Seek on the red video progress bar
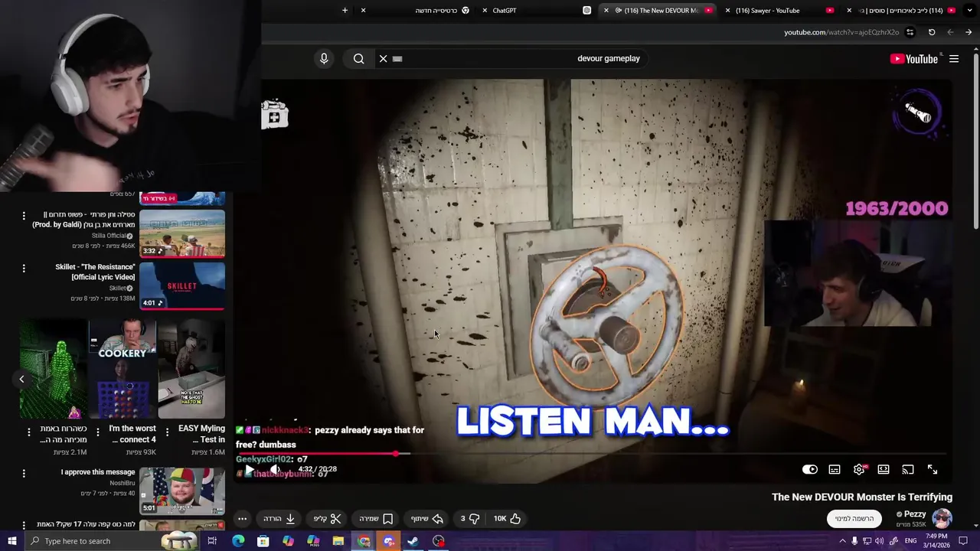980x551 pixels. click(593, 454)
